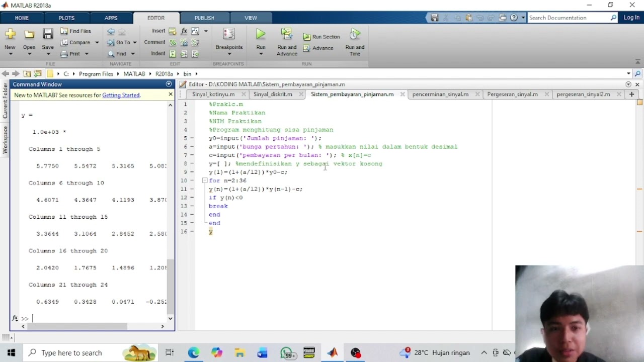Switch to the PUBLISH ribbon tab
The width and height of the screenshot is (644, 362).
click(x=204, y=18)
